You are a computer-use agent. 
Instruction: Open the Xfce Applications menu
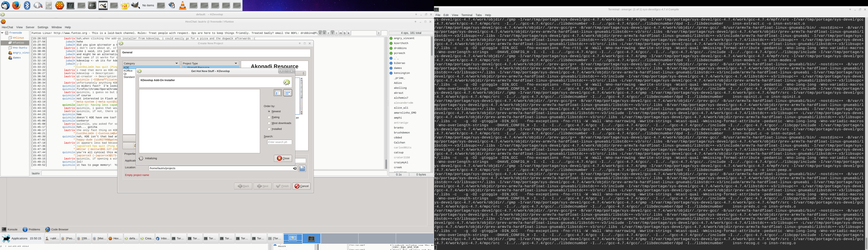(15, 238)
